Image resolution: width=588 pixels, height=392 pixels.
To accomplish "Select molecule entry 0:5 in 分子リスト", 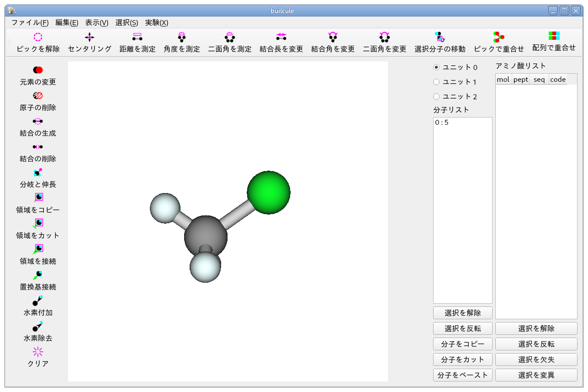I will 442,123.
